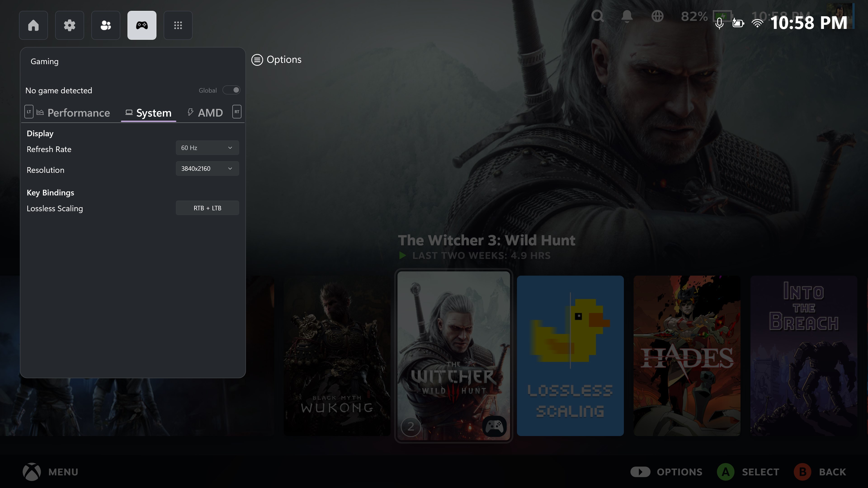The image size is (868, 488).
Task: Rebind the Lossless Scaling RTB + LTB shortcut
Action: (x=207, y=208)
